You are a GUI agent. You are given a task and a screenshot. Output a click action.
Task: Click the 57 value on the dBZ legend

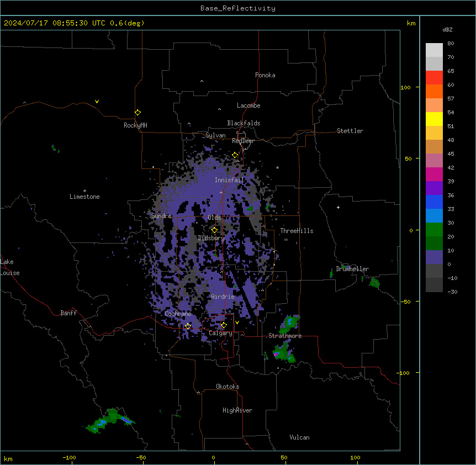coord(451,99)
